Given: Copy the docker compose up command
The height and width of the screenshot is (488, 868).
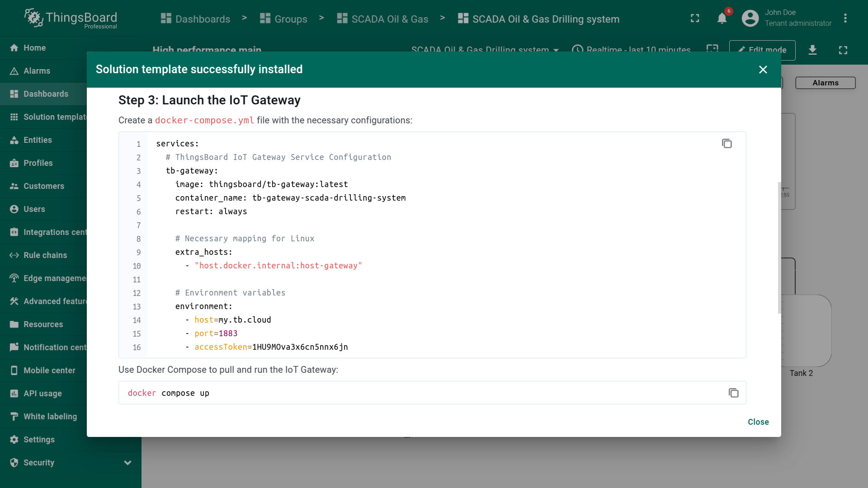Looking at the screenshot, I should tap(733, 393).
